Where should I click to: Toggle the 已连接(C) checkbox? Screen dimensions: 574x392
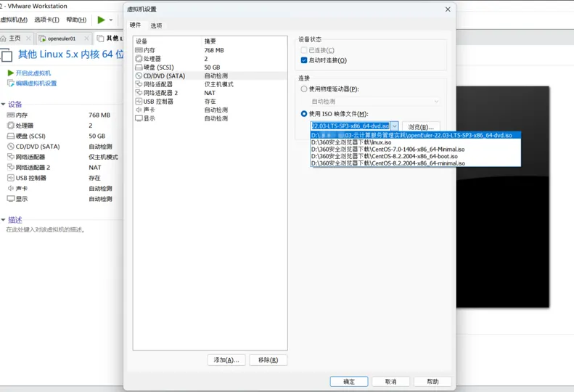click(x=303, y=50)
